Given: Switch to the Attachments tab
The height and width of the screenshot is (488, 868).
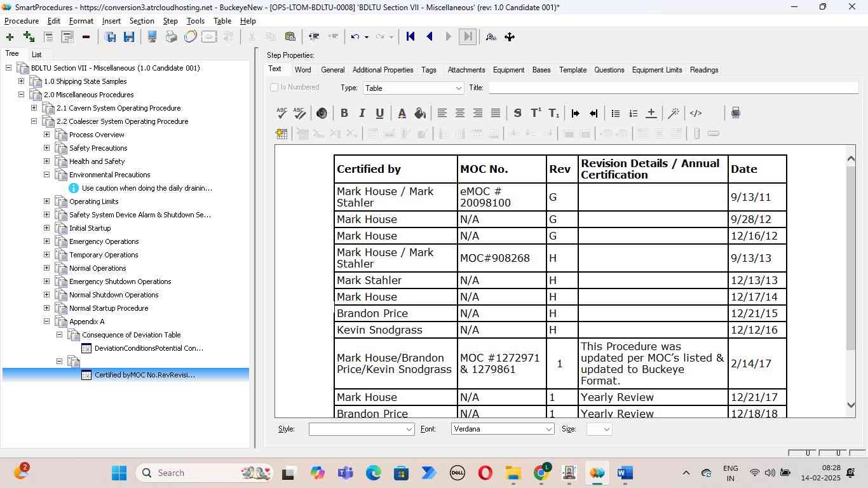Looking at the screenshot, I should [466, 70].
